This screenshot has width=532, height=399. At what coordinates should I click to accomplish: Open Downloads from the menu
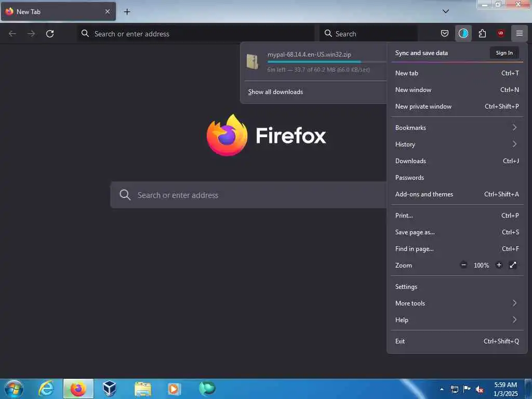click(x=457, y=161)
